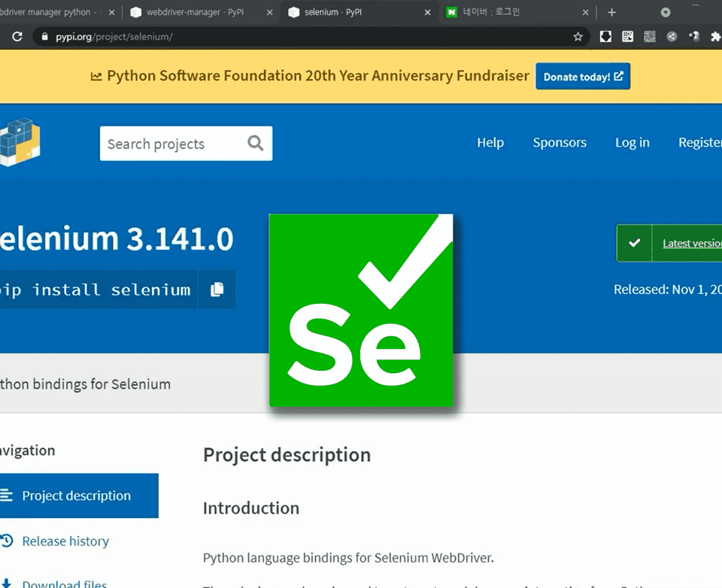This screenshot has width=722, height=588.
Task: Open a new browser tab
Action: click(611, 13)
